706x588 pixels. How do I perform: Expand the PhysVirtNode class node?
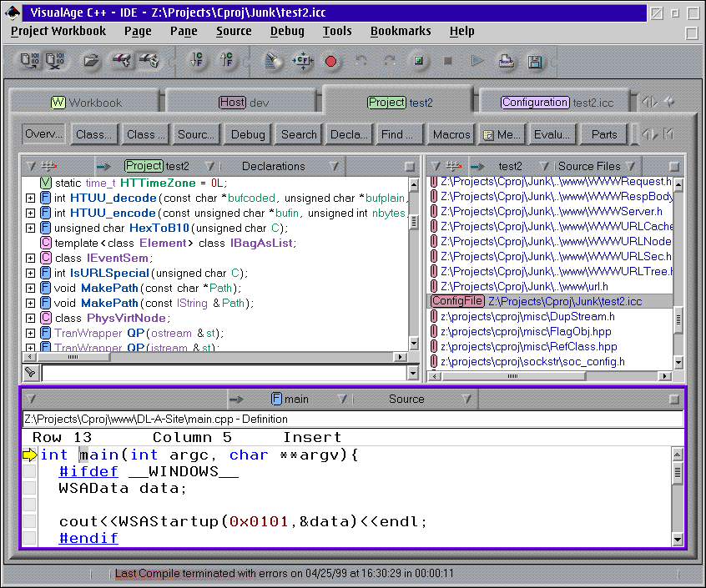[30, 319]
